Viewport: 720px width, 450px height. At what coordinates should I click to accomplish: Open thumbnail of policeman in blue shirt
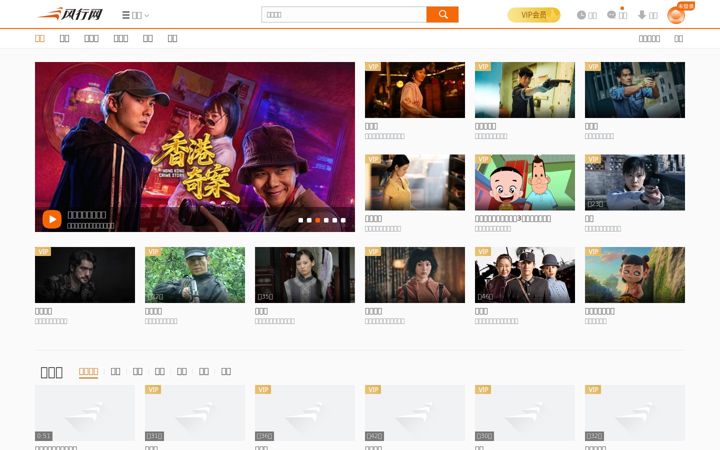[635, 90]
